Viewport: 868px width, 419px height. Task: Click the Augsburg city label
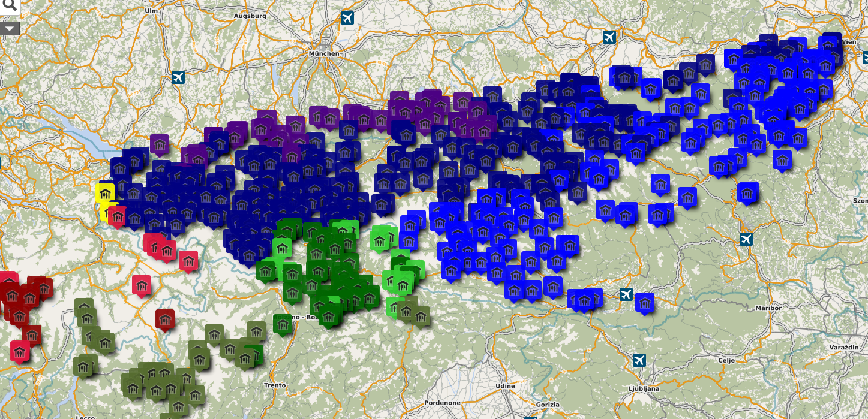(x=250, y=16)
